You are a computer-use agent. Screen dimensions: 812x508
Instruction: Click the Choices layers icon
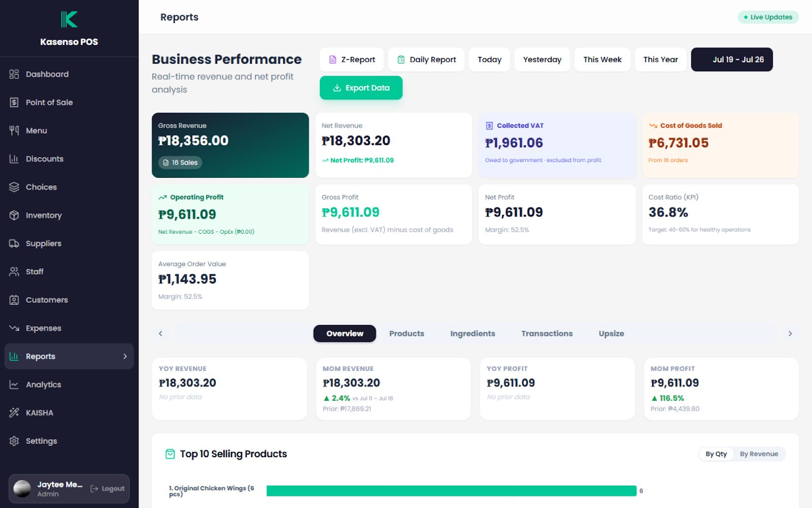click(14, 187)
